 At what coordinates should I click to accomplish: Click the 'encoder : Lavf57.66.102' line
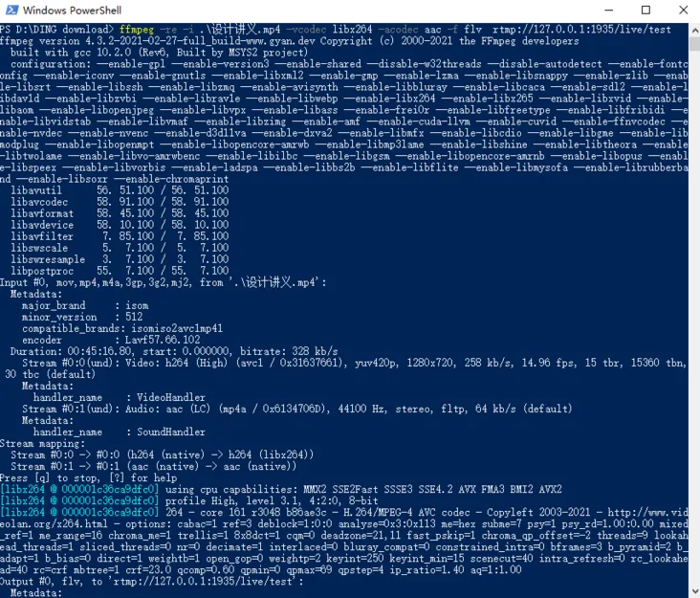tap(111, 340)
